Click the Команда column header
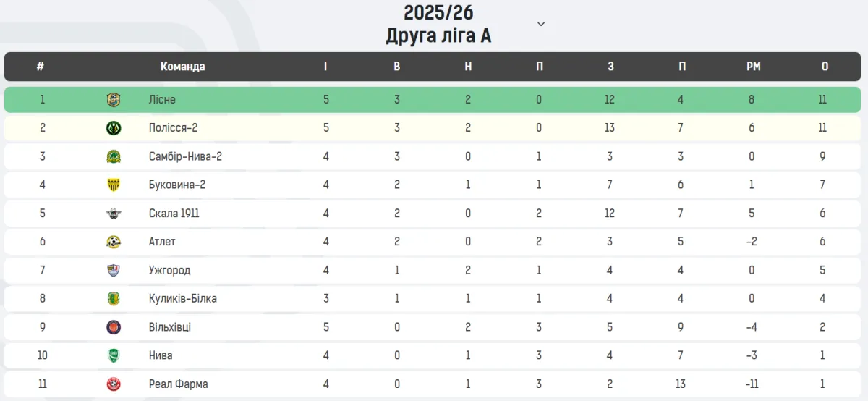Screen dimensions: 868x401 coord(182,67)
